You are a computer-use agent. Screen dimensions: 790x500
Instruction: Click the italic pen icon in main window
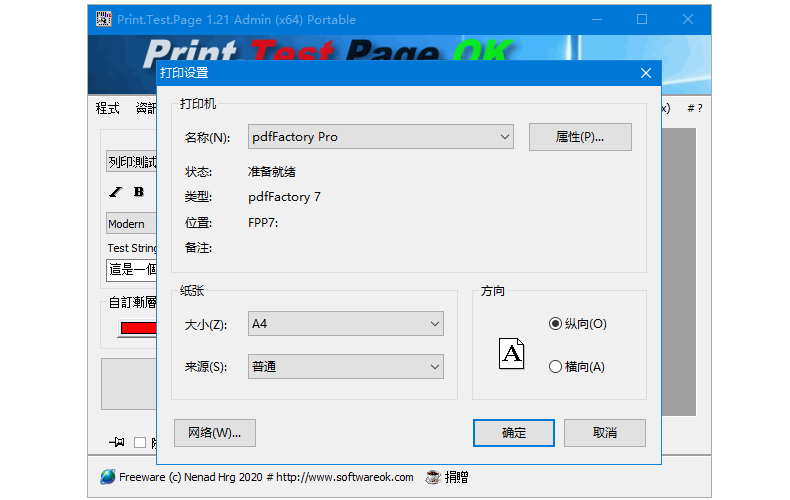pos(116,192)
